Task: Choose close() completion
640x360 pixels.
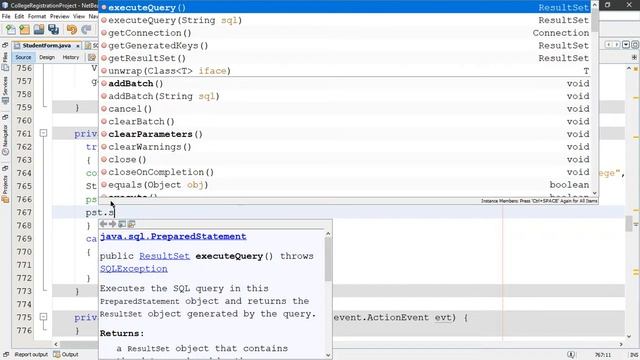Action: pos(345,159)
